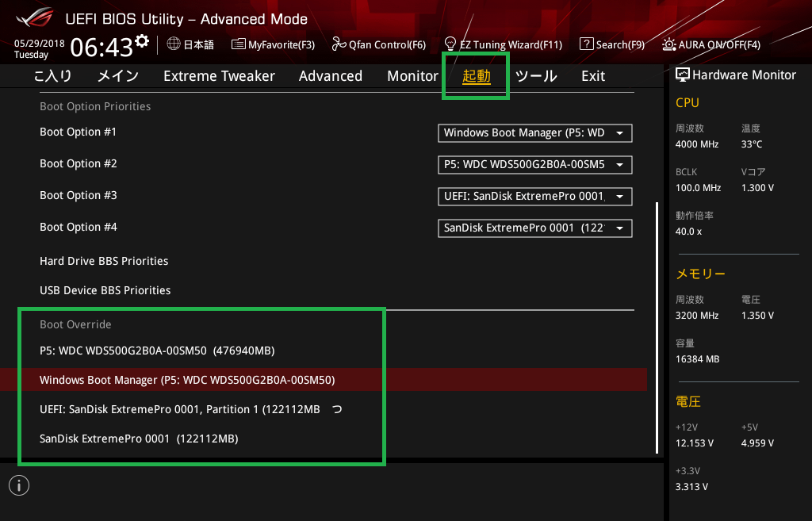Viewport: 812px width, 521px height.
Task: Open the Monitor tab
Action: [412, 76]
